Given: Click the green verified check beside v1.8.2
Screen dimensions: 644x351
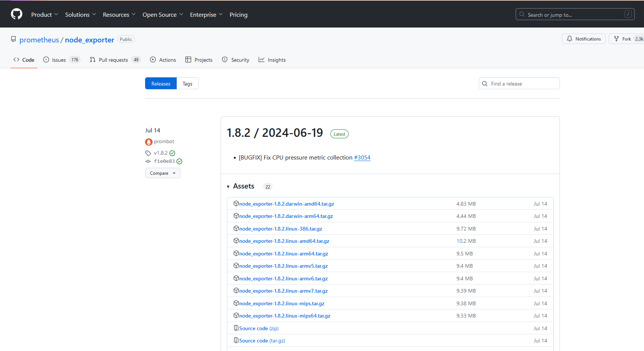Looking at the screenshot, I should pos(172,153).
